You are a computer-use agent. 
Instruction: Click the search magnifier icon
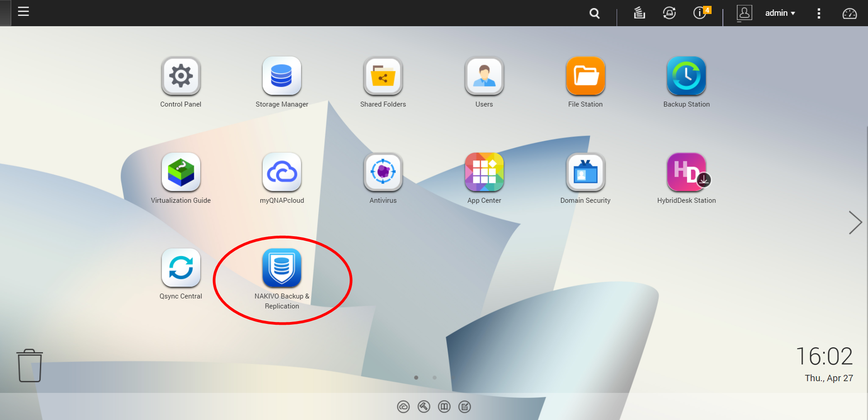pos(594,14)
